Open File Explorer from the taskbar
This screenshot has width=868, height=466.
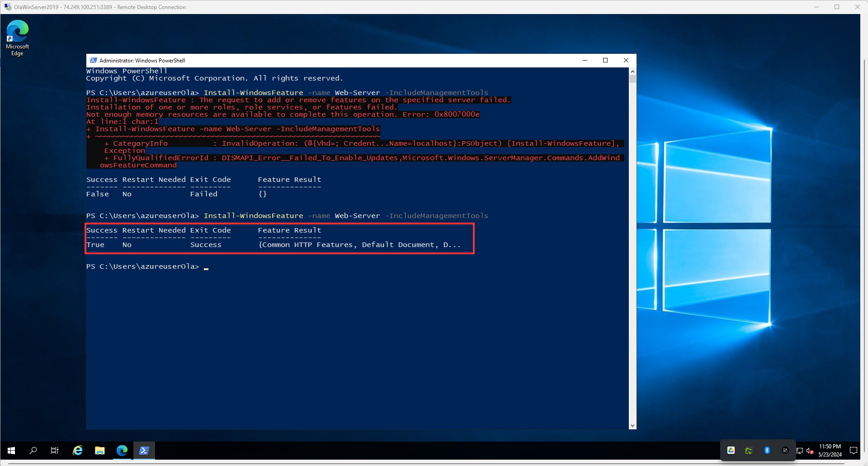click(x=100, y=451)
